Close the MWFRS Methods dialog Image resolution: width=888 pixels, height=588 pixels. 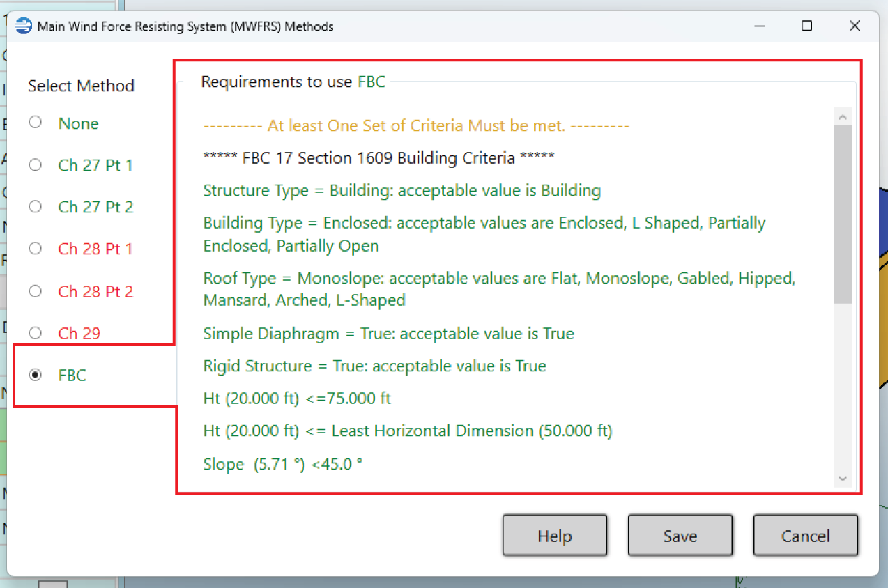point(855,26)
